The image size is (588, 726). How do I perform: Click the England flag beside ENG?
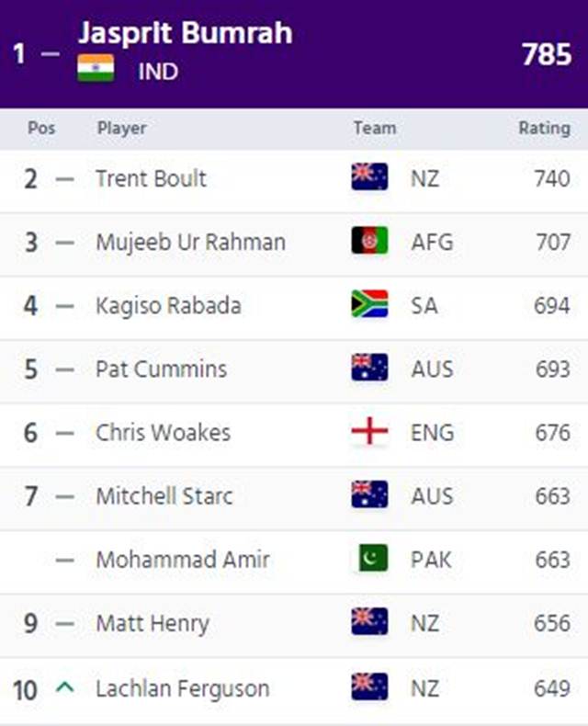[x=369, y=431]
